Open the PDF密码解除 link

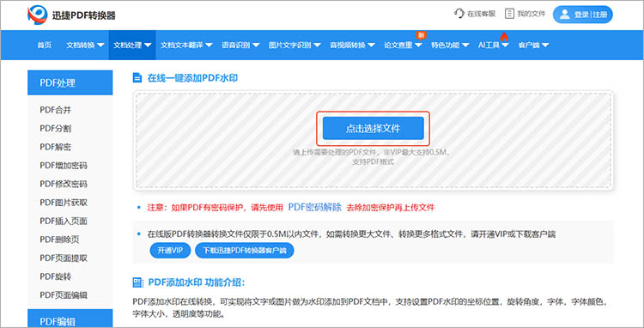pos(314,207)
